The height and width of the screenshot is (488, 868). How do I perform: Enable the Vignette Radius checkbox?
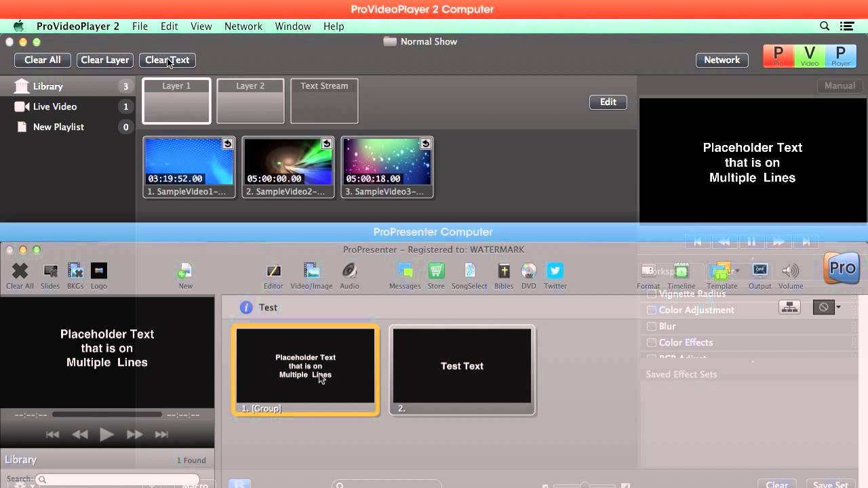coord(652,294)
